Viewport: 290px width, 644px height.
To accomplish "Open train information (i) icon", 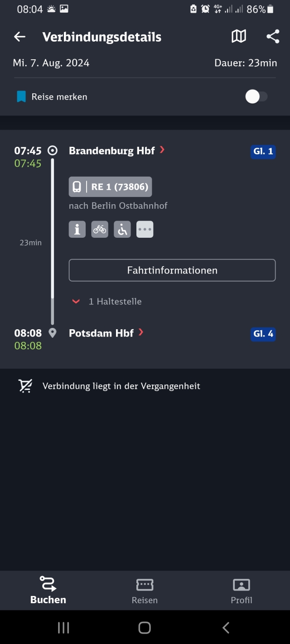I will [77, 229].
